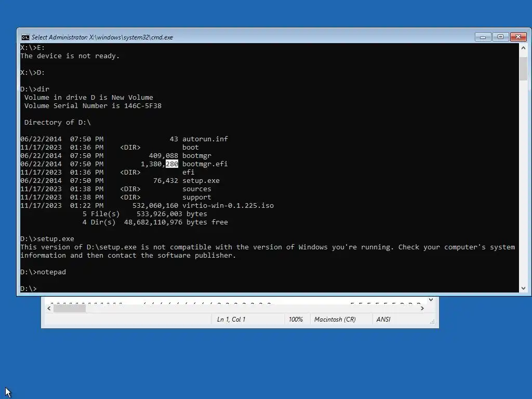532x399 pixels.
Task: Click Notepad horizontal scrollbar thumb
Action: click(x=70, y=309)
